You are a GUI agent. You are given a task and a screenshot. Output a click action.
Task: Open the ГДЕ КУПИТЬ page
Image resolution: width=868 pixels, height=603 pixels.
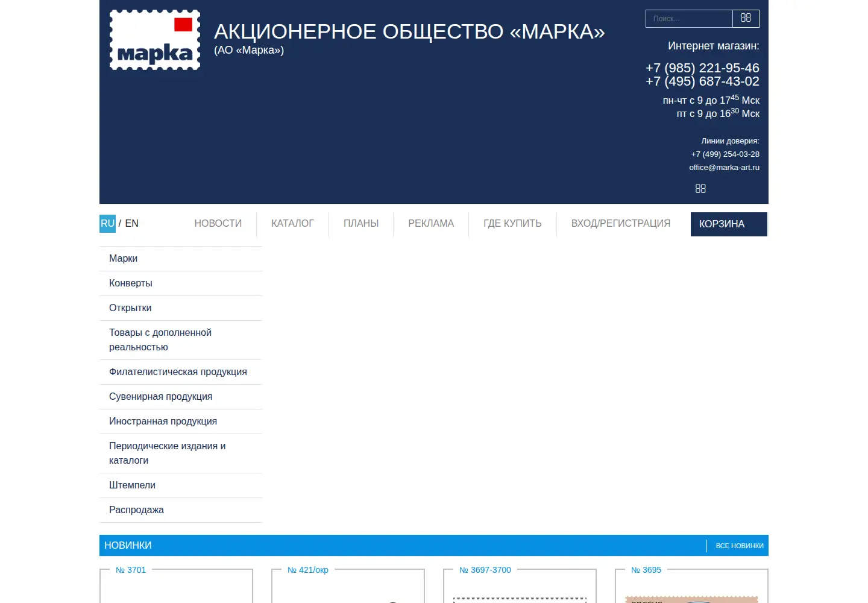pyautogui.click(x=512, y=223)
